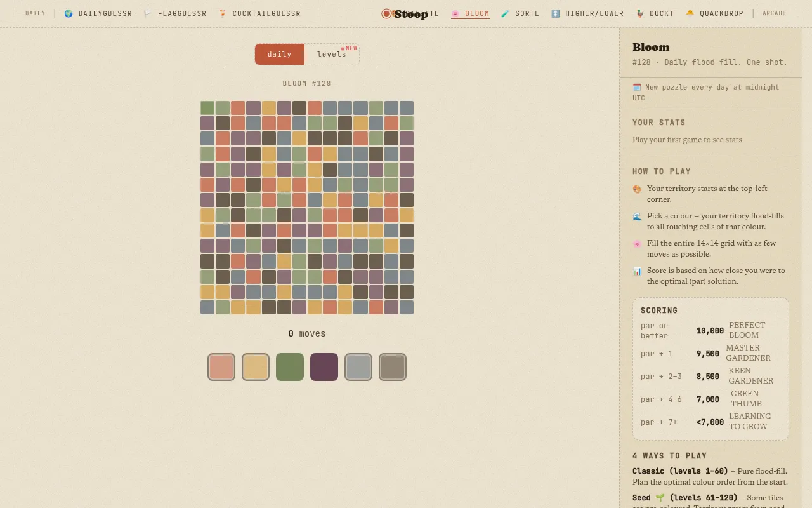Switch to the levels tab
Viewport: 812px width, 508px height.
tap(332, 54)
